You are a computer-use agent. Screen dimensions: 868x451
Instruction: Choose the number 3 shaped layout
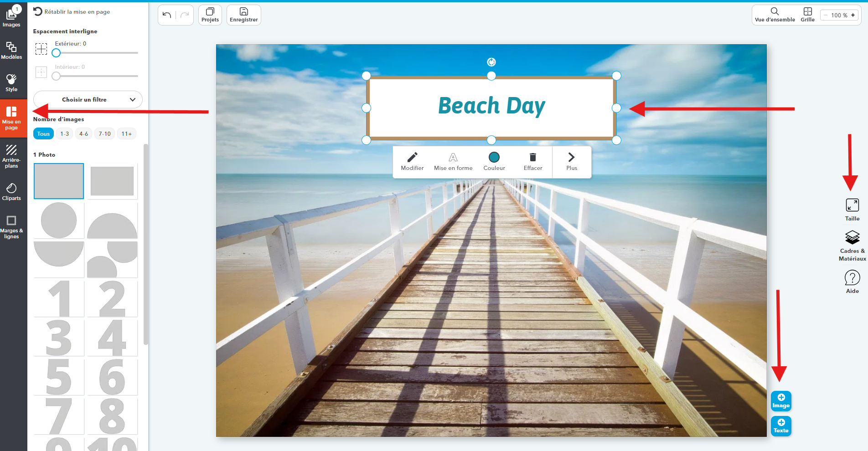59,338
